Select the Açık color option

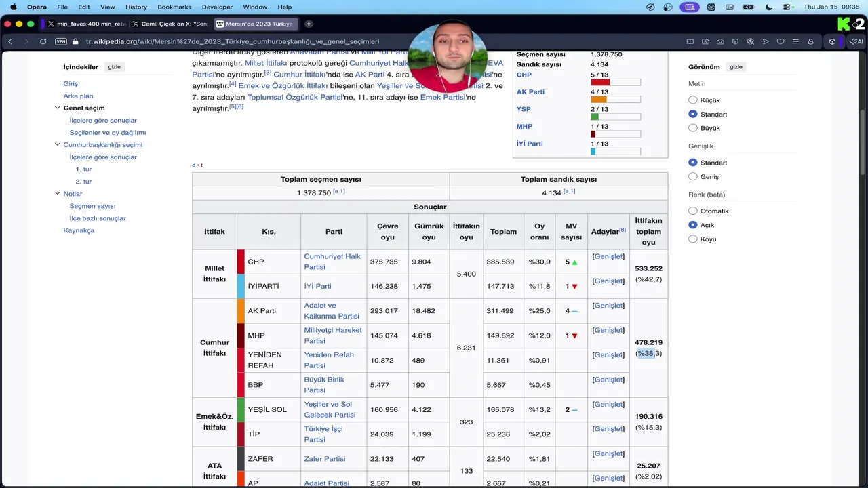[x=693, y=225]
